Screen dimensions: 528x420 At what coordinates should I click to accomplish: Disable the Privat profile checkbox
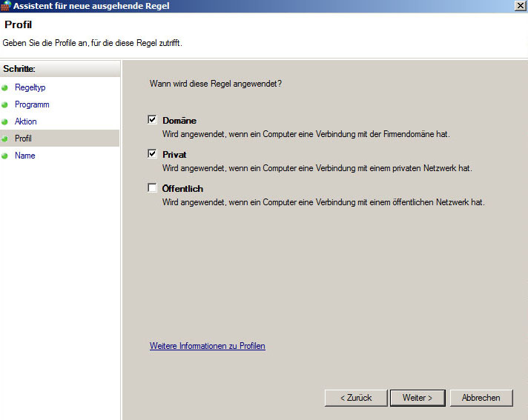pos(153,154)
